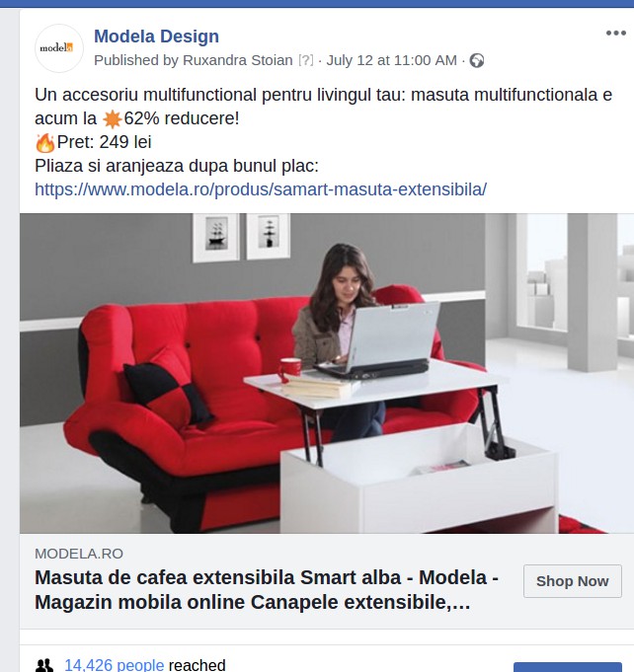Click the word reached after people count
Viewport: 634px width, 672px height.
click(x=198, y=665)
